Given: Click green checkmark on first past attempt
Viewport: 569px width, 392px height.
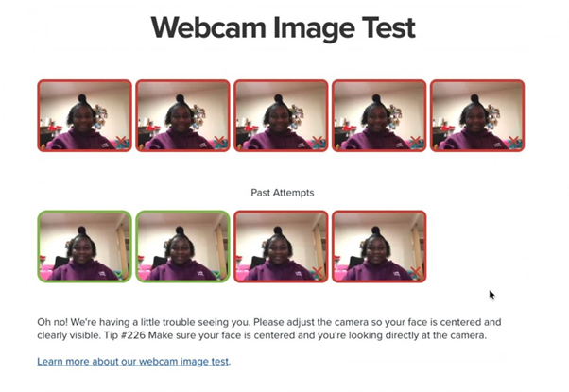Looking at the screenshot, I should click(x=121, y=272).
